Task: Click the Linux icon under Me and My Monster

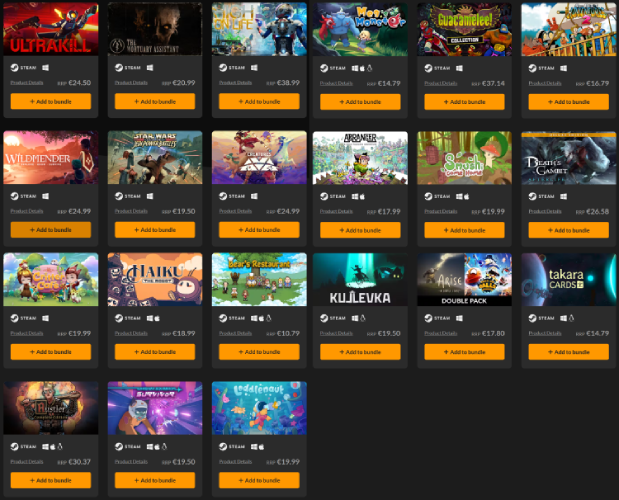Action: [370, 68]
